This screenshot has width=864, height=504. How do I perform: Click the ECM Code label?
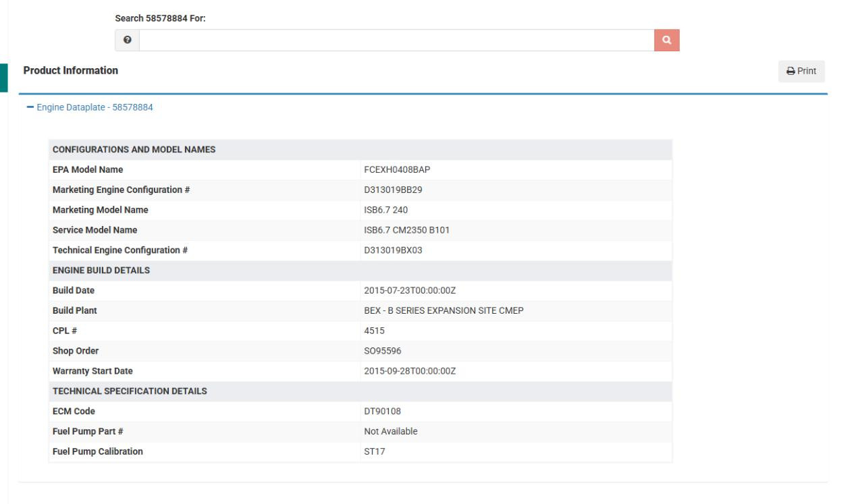click(74, 412)
